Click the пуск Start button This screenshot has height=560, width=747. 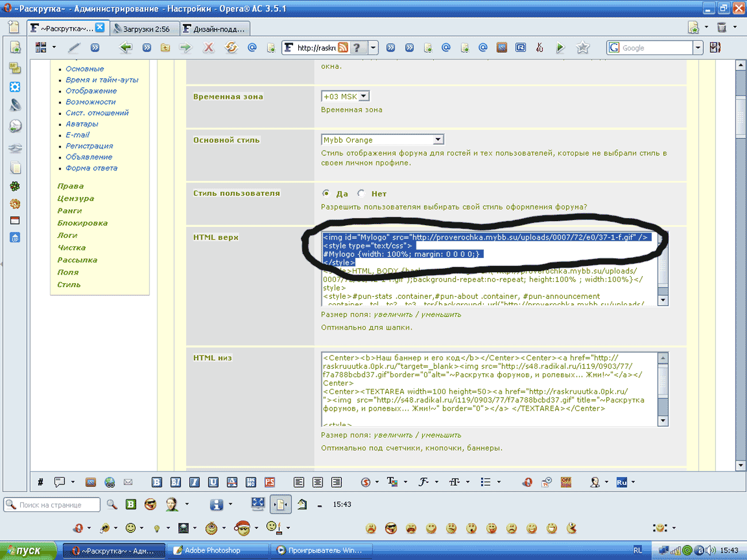pos(28,550)
